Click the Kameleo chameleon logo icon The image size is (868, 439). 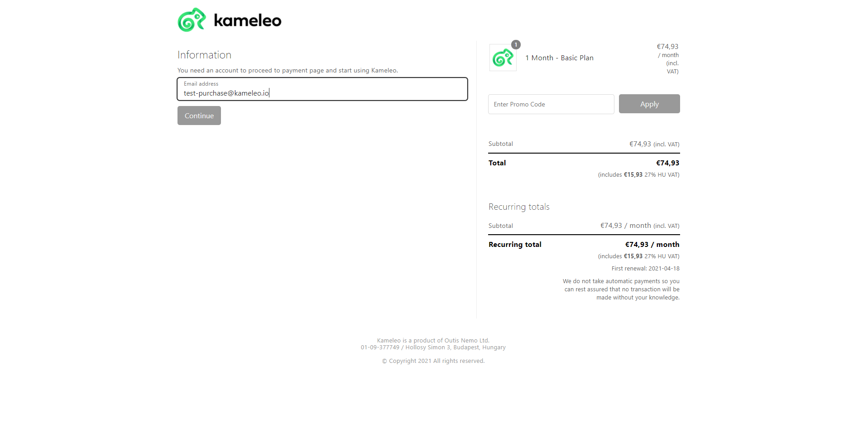192,20
